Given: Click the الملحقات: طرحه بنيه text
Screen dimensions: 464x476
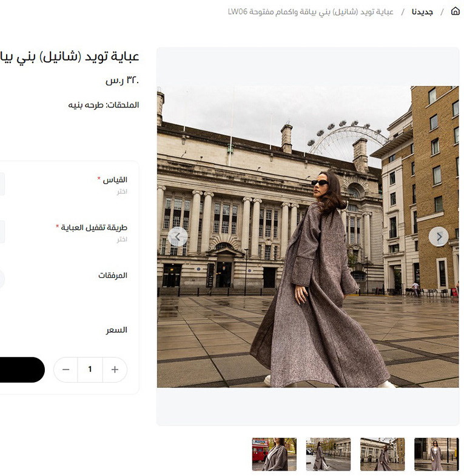Looking at the screenshot, I should [104, 105].
